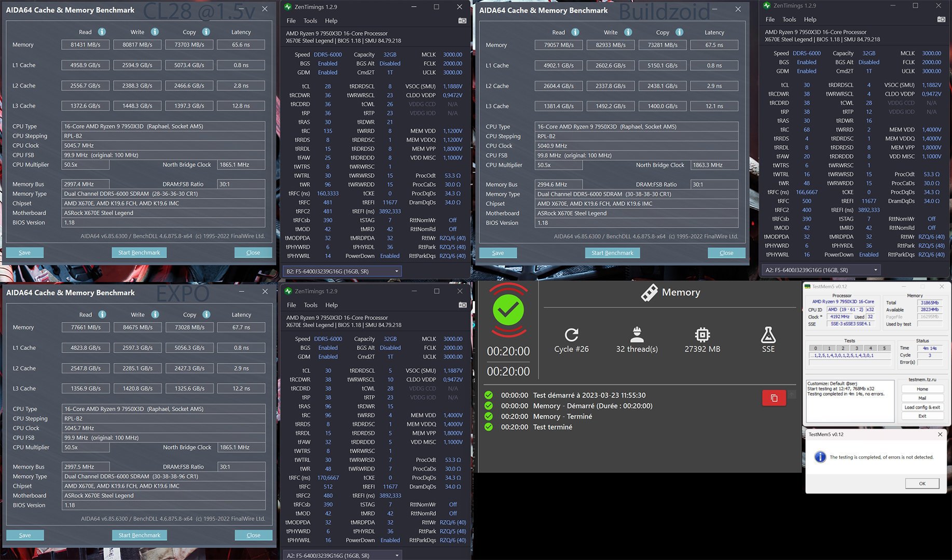The width and height of the screenshot is (952, 560).
Task: Click the 'Memory - Terminé' log line
Action: (562, 416)
